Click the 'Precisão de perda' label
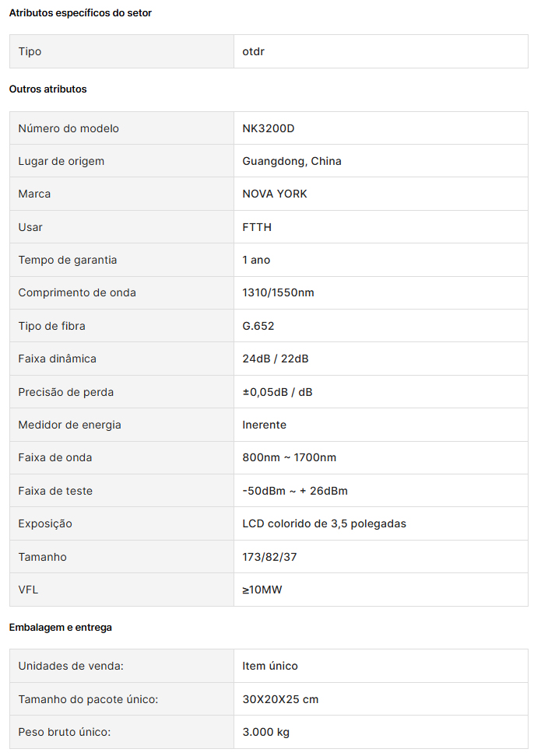 (66, 392)
